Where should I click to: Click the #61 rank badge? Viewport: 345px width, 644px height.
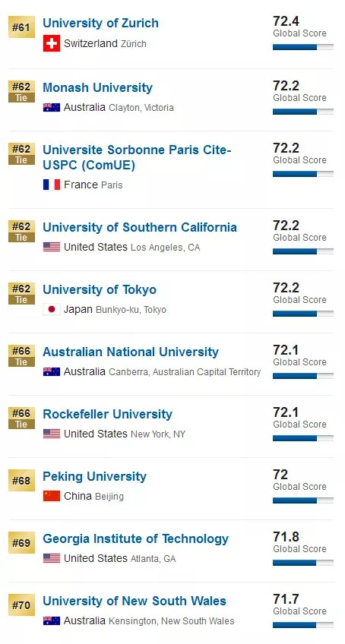coord(21,27)
